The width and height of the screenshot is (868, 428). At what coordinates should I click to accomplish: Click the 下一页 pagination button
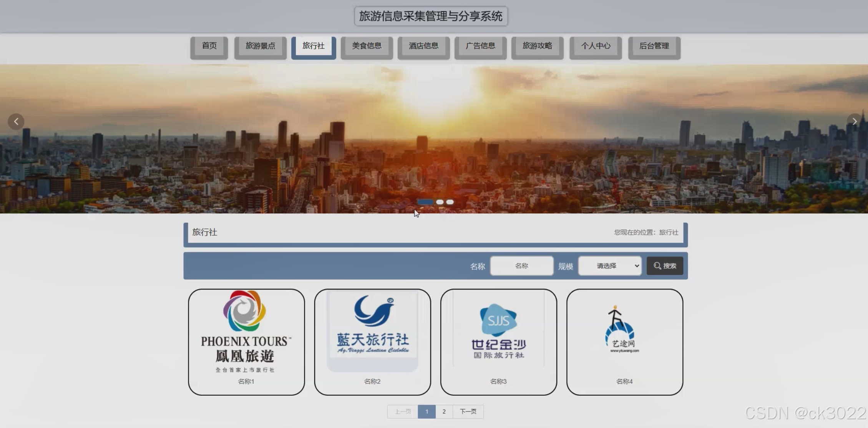click(468, 411)
